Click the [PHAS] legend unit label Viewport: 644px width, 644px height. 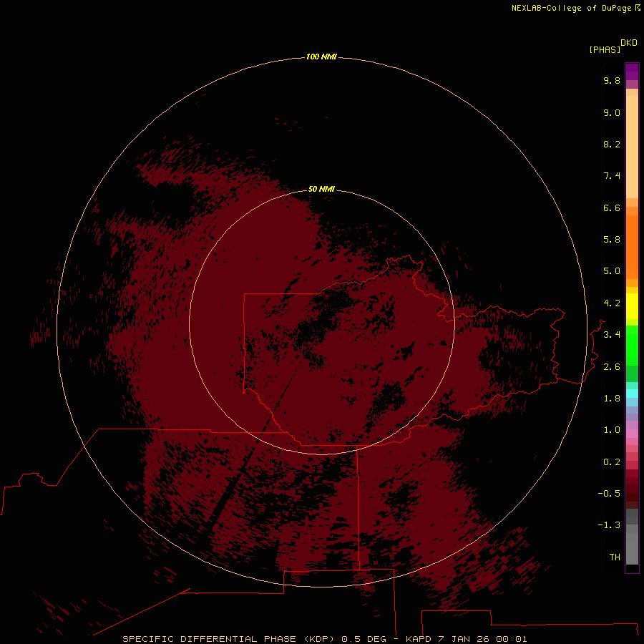605,49
